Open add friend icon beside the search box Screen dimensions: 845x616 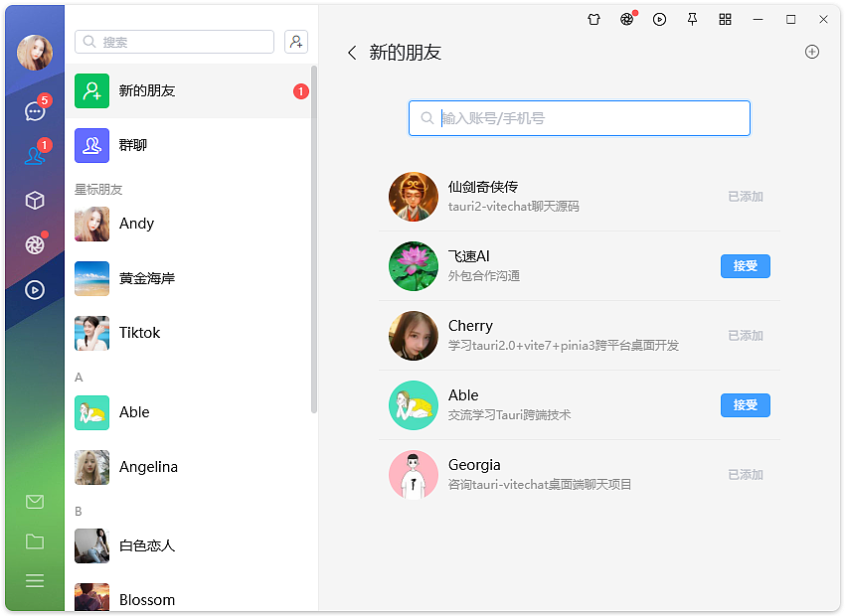(295, 42)
